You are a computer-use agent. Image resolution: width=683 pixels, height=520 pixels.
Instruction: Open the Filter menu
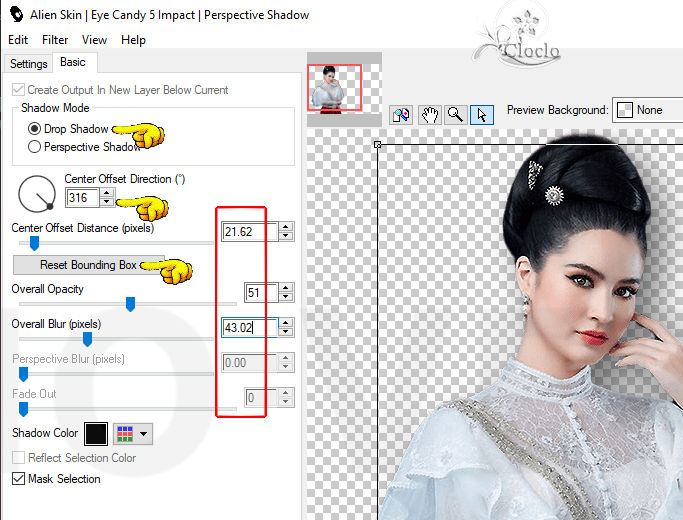tap(55, 40)
